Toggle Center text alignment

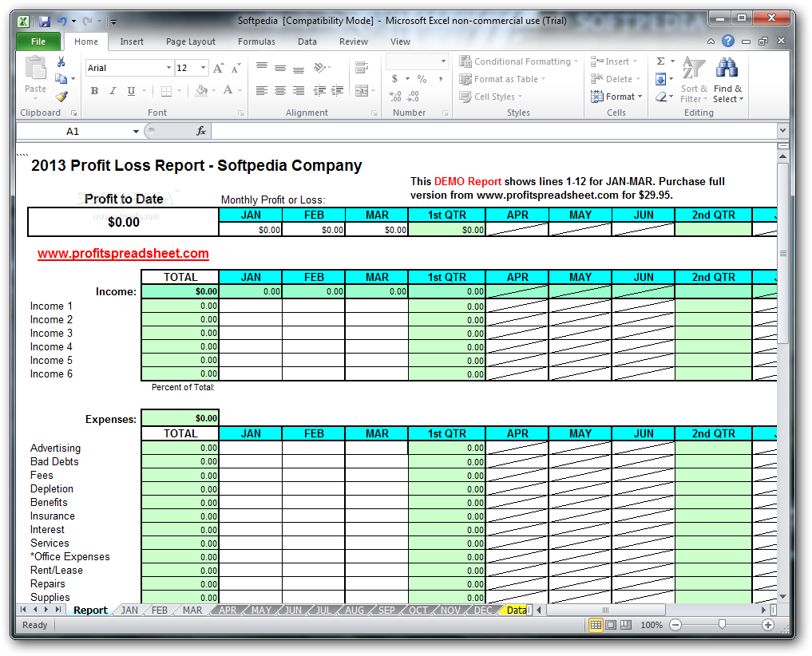[280, 91]
